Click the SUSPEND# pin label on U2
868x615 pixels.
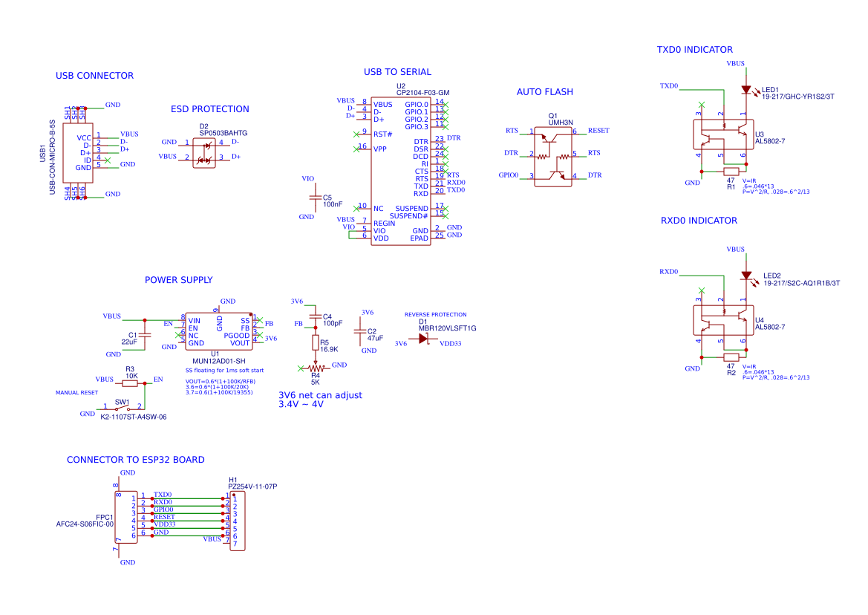[x=408, y=216]
